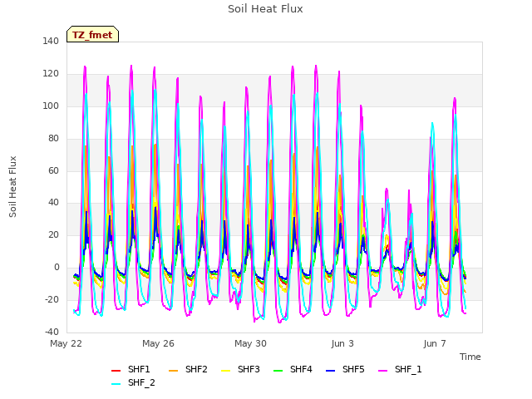532x399 pixels.
Task: Click the -20 y-axis tick label
Action: [x=52, y=299]
